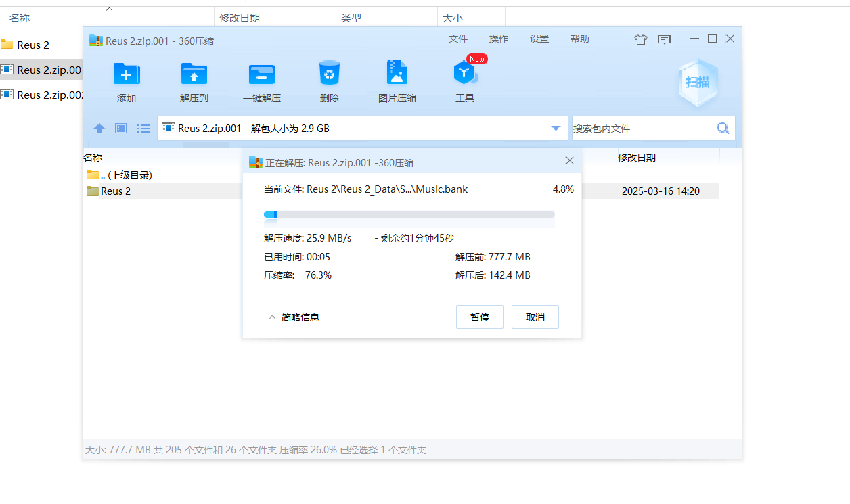Open the 设置 (Settings) menu
The image size is (850, 504).
tap(539, 39)
